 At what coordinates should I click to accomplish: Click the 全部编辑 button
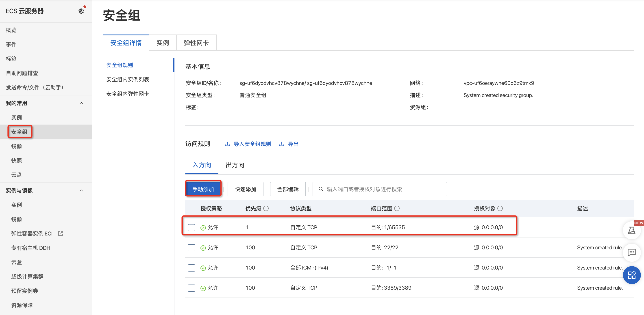pyautogui.click(x=288, y=189)
